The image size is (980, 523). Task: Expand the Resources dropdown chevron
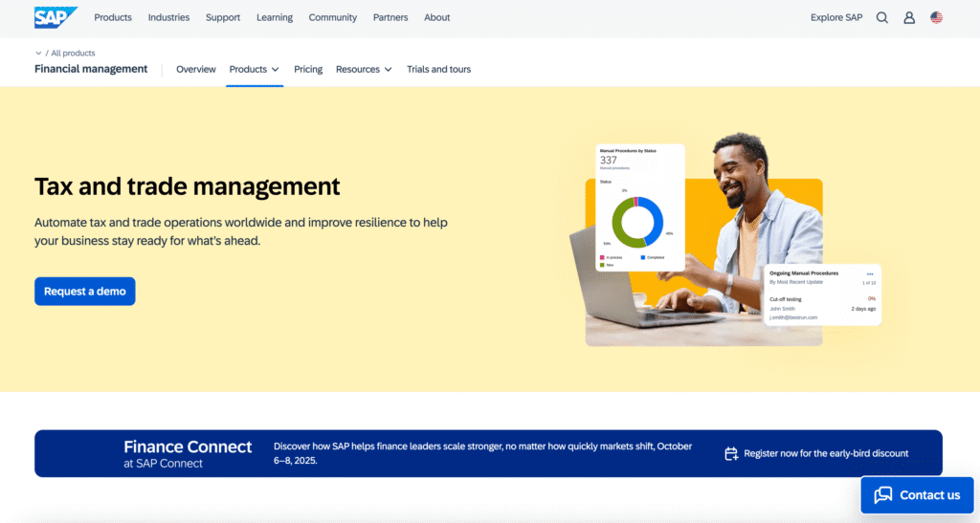pyautogui.click(x=389, y=69)
